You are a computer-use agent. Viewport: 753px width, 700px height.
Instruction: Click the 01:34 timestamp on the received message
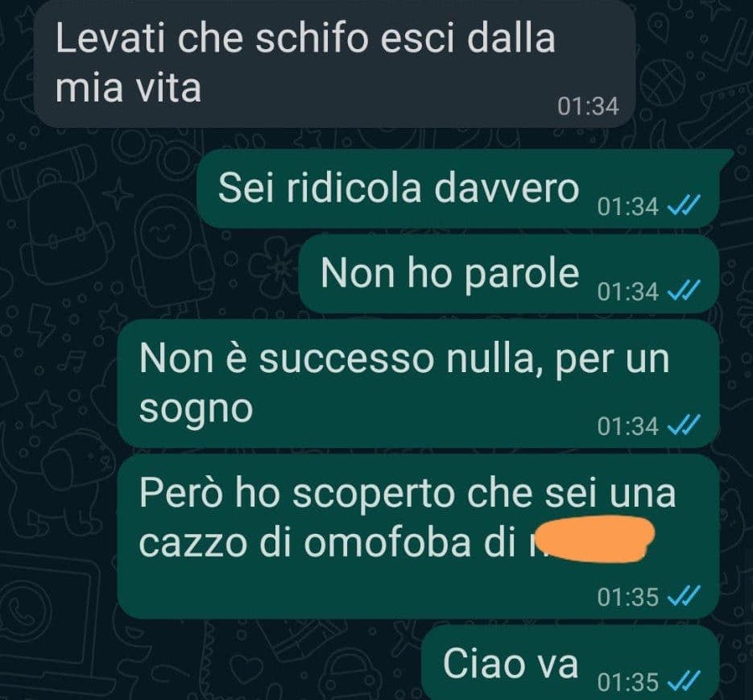[588, 106]
